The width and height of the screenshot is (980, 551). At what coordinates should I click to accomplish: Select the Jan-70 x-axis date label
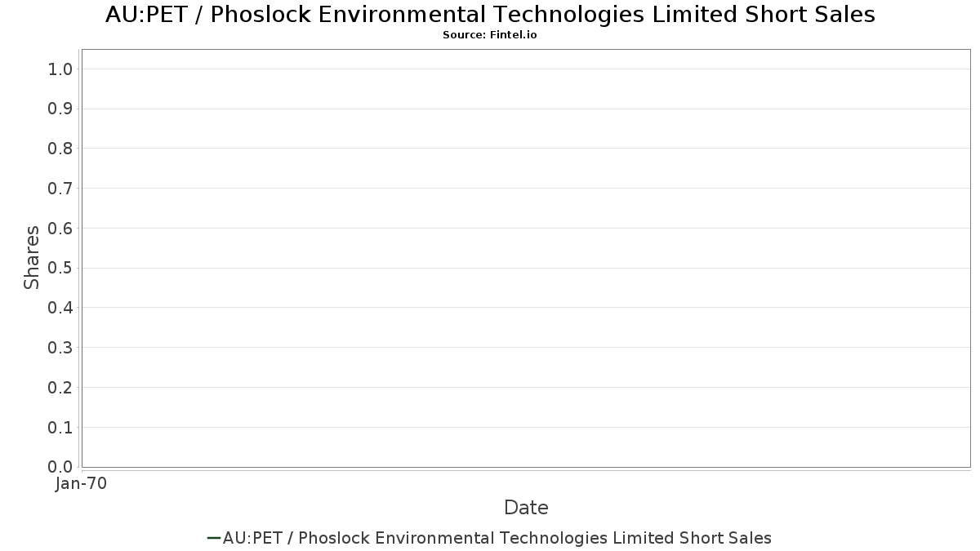tap(82, 484)
